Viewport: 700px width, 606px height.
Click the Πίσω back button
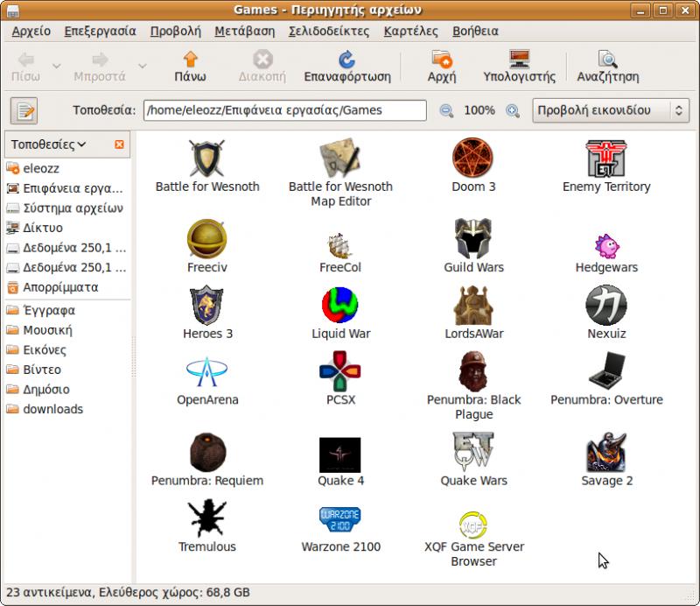pyautogui.click(x=25, y=67)
